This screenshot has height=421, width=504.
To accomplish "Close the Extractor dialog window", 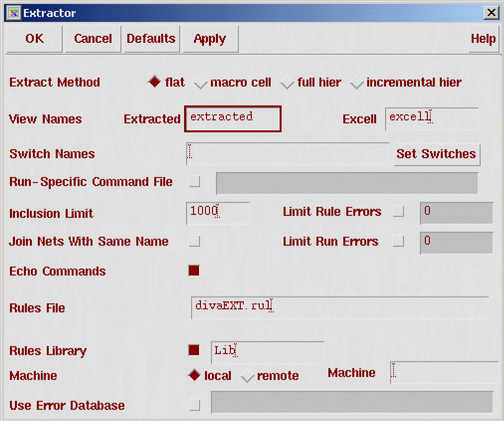I will [491, 12].
